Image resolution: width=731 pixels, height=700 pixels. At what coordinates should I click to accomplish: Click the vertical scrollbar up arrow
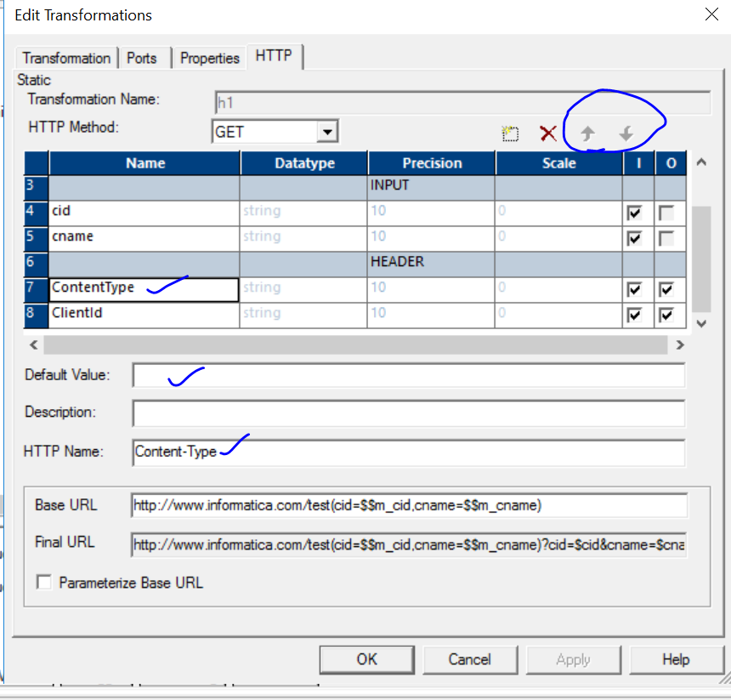pos(701,162)
